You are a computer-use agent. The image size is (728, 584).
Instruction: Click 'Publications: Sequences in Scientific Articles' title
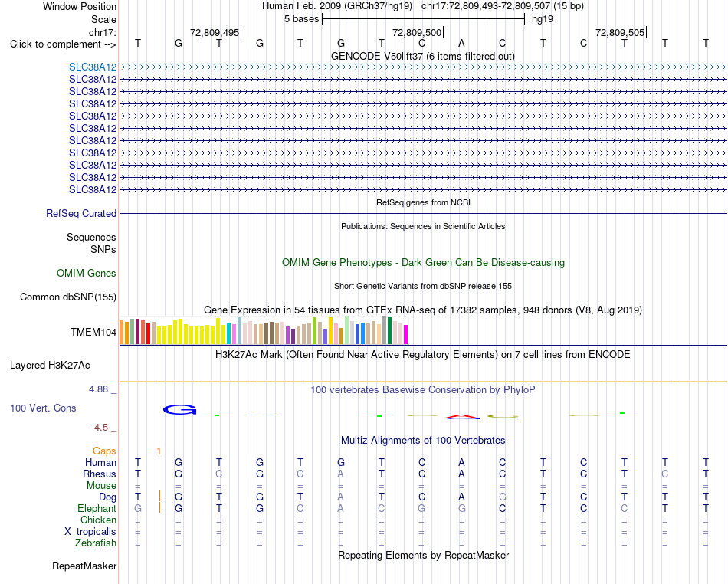coord(423,226)
